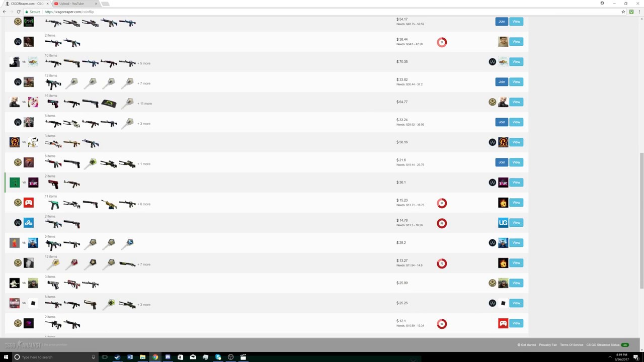The height and width of the screenshot is (362, 644).
Task: Close the Upload - YouTube tab
Action: tap(96, 4)
